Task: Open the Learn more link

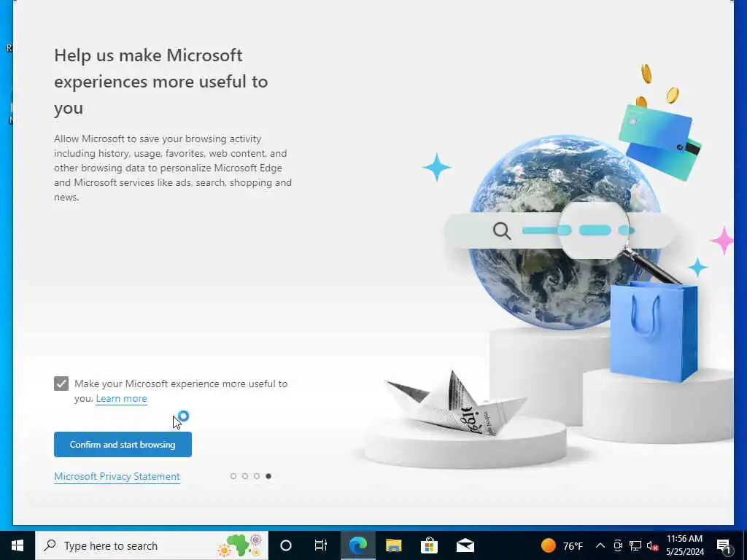Action: 121,399
